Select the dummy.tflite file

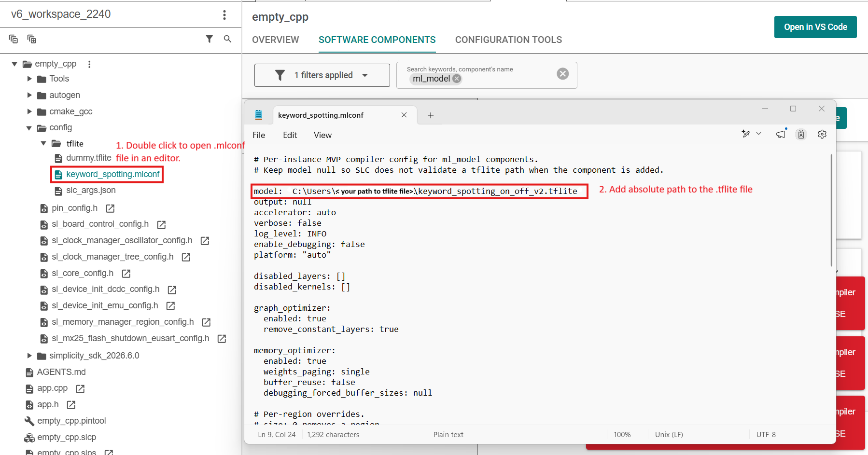point(89,158)
